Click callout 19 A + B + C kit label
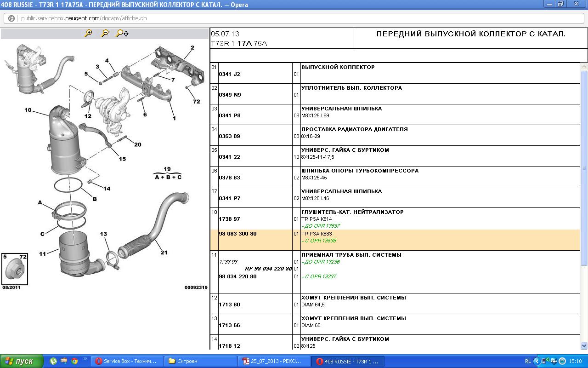Screen dimensions: 588x368 coord(168,173)
